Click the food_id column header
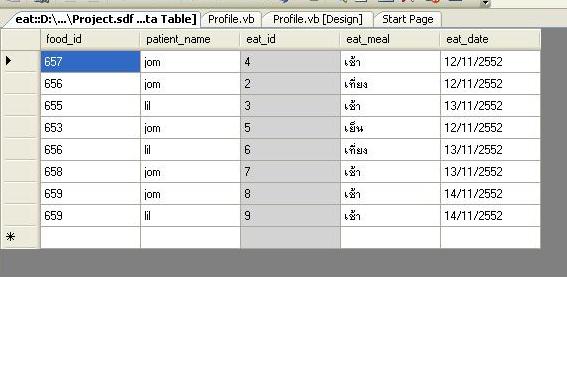Screen dimensions: 567x384 90,39
